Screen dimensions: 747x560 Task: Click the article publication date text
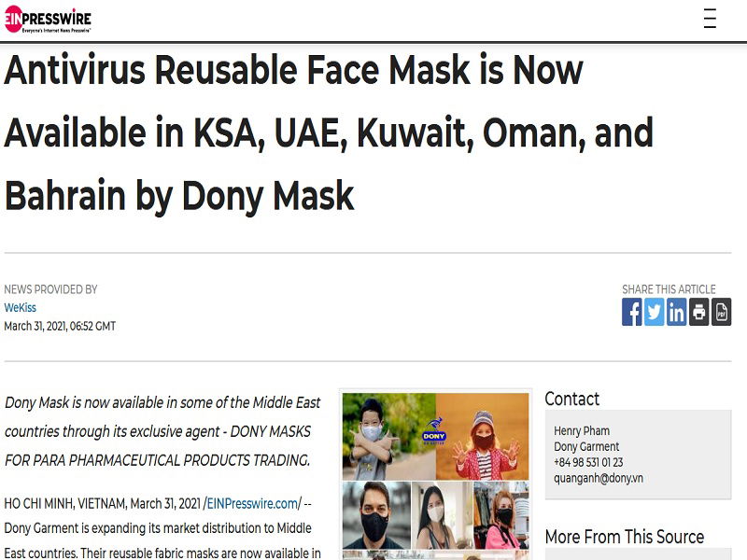[x=60, y=326]
